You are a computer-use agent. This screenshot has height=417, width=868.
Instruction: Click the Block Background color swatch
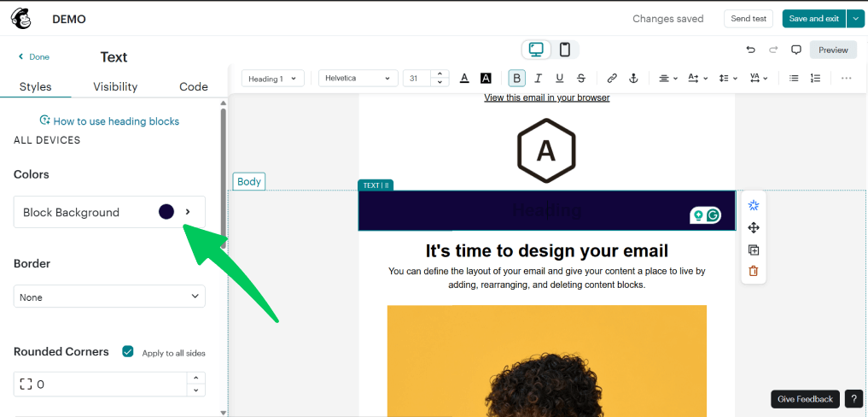coord(166,212)
